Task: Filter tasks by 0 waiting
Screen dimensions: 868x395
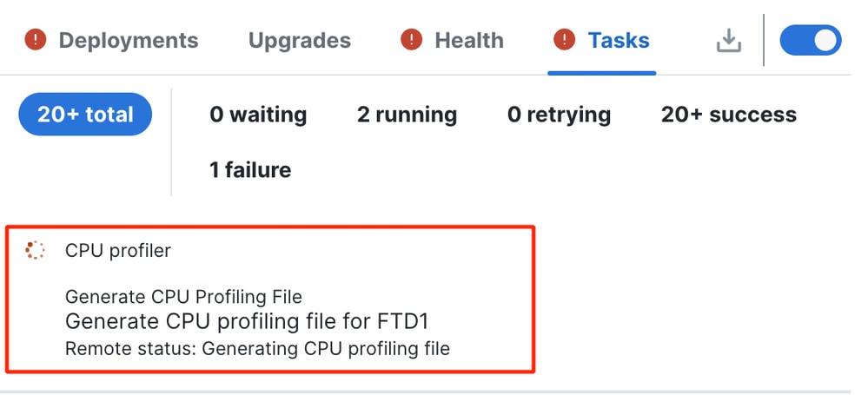Action: (x=258, y=115)
